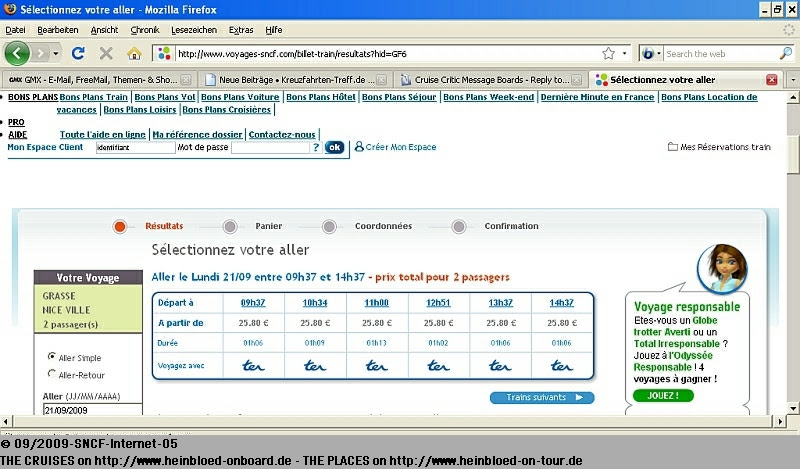
Task: Click the Panier step circle
Action: (x=230, y=226)
